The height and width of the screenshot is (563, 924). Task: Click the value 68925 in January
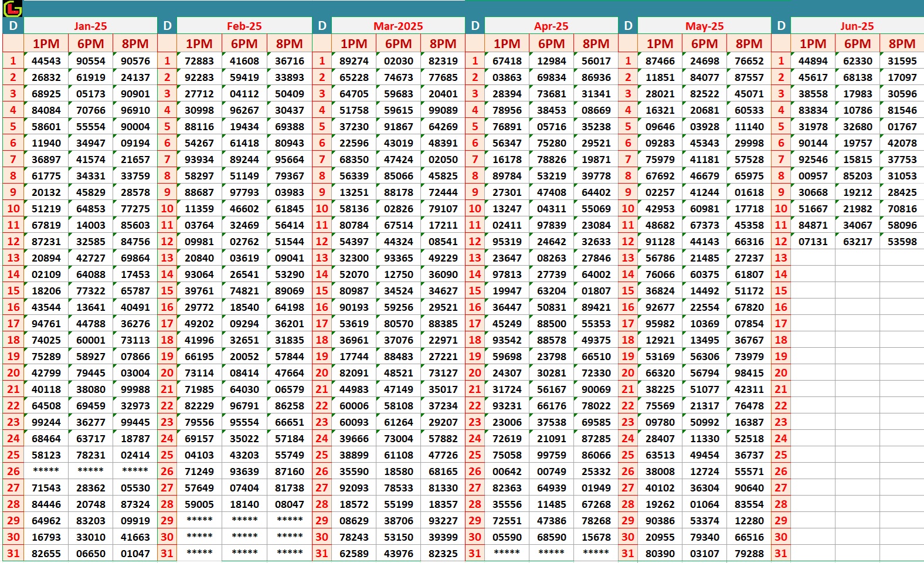point(46,94)
